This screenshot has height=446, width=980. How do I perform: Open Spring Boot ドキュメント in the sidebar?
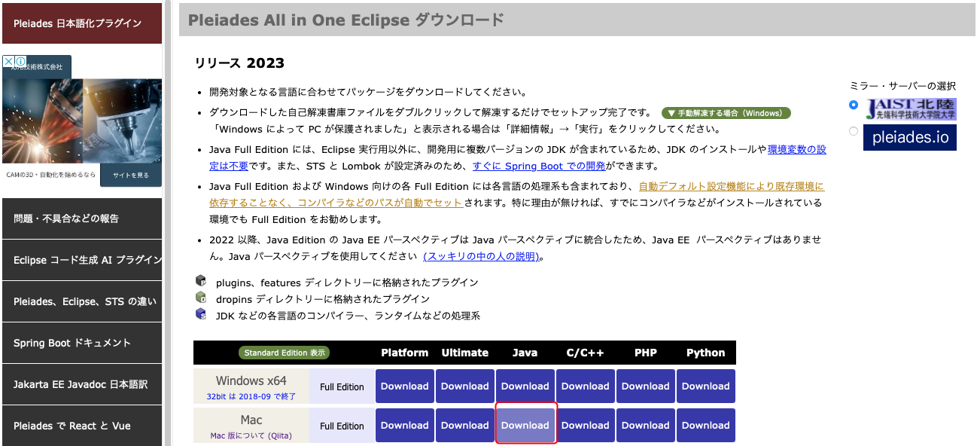(81, 343)
